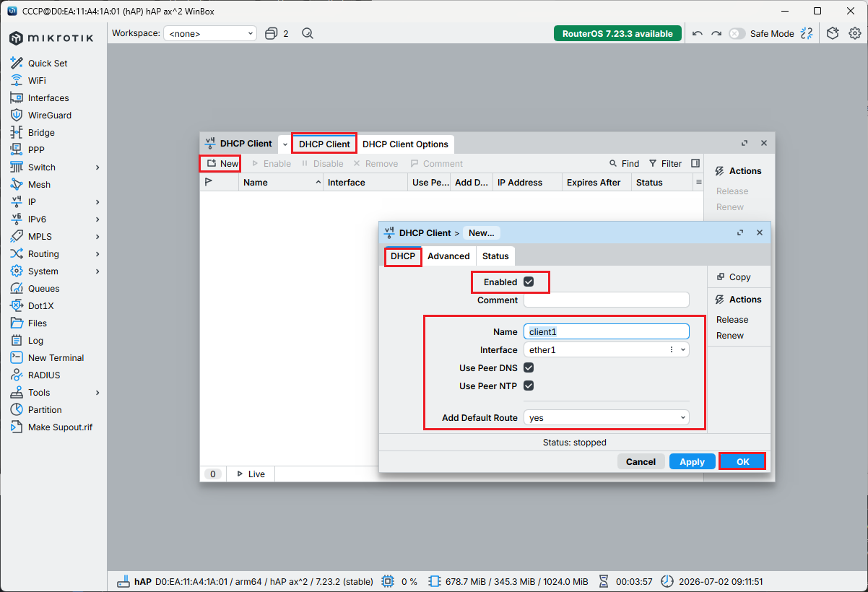Image resolution: width=868 pixels, height=592 pixels.
Task: Click the columns menu icon after Status header
Action: pyautogui.click(x=698, y=183)
